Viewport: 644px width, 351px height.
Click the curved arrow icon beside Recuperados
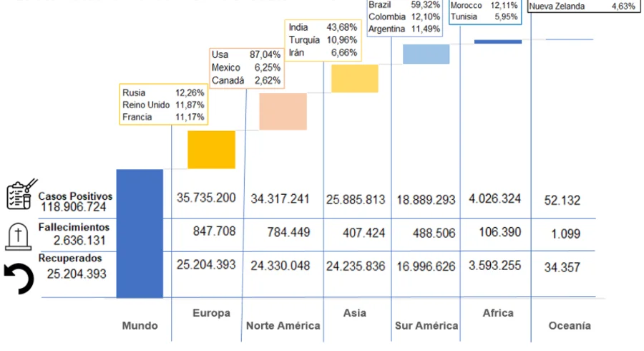click(x=19, y=279)
